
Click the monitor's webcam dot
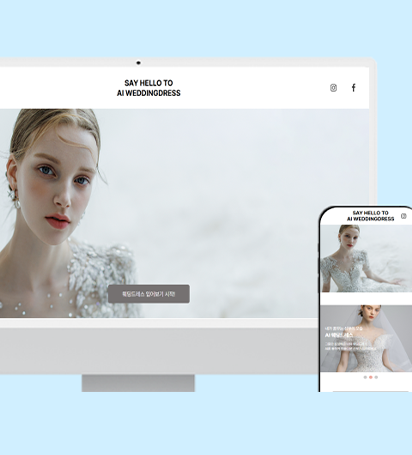(x=138, y=63)
